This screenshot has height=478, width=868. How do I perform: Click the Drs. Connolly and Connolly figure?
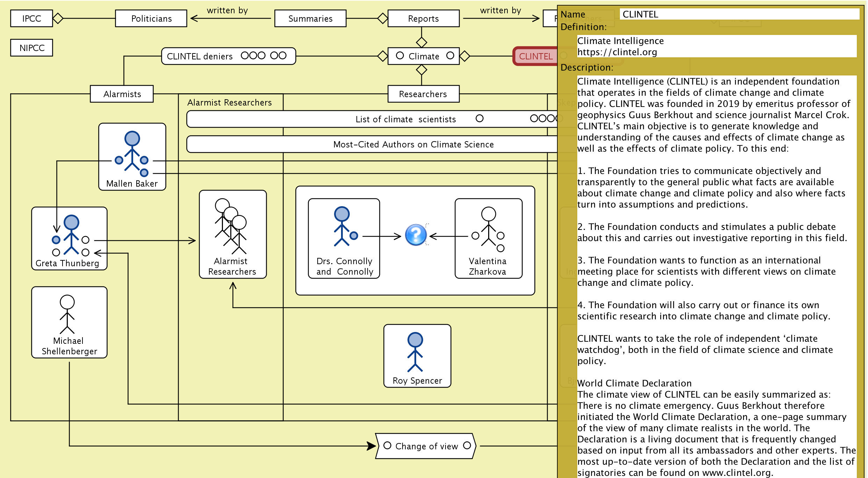tap(342, 226)
